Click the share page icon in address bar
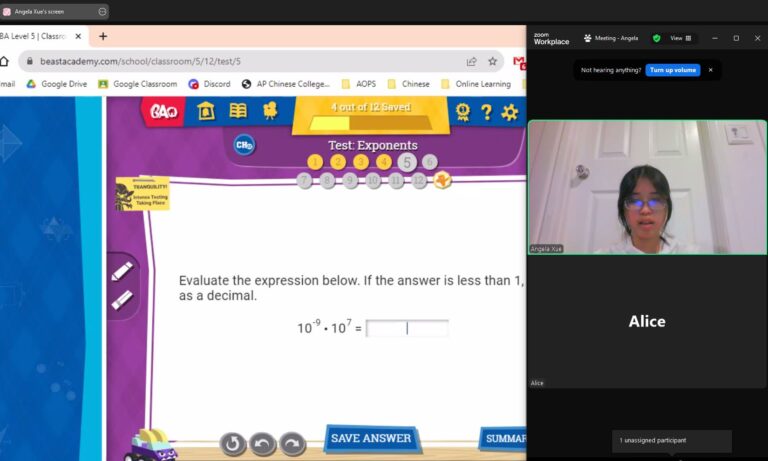768x461 pixels. (472, 61)
